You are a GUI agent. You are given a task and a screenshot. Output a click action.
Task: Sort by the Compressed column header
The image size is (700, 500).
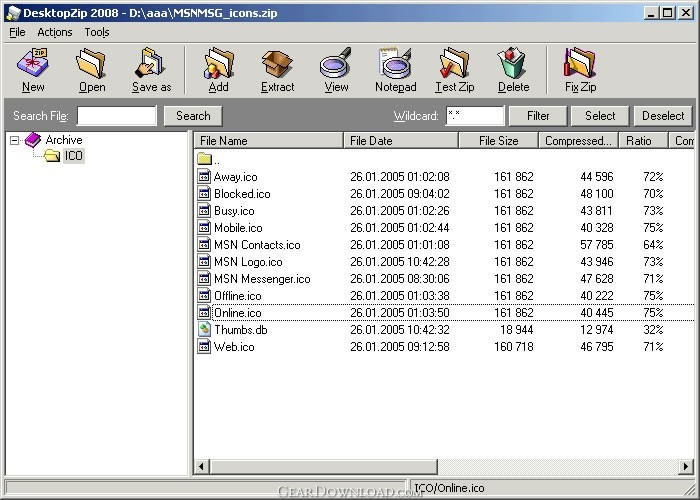579,141
